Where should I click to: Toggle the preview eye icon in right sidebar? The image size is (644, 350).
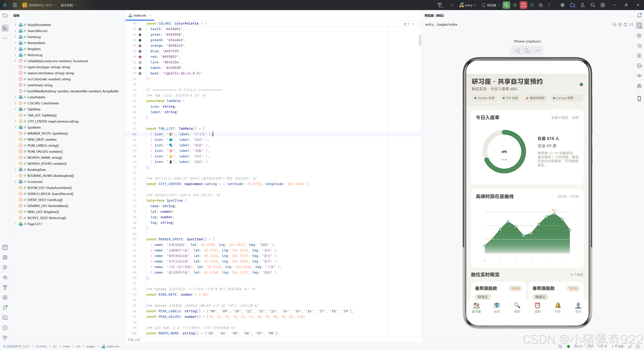[x=639, y=76]
